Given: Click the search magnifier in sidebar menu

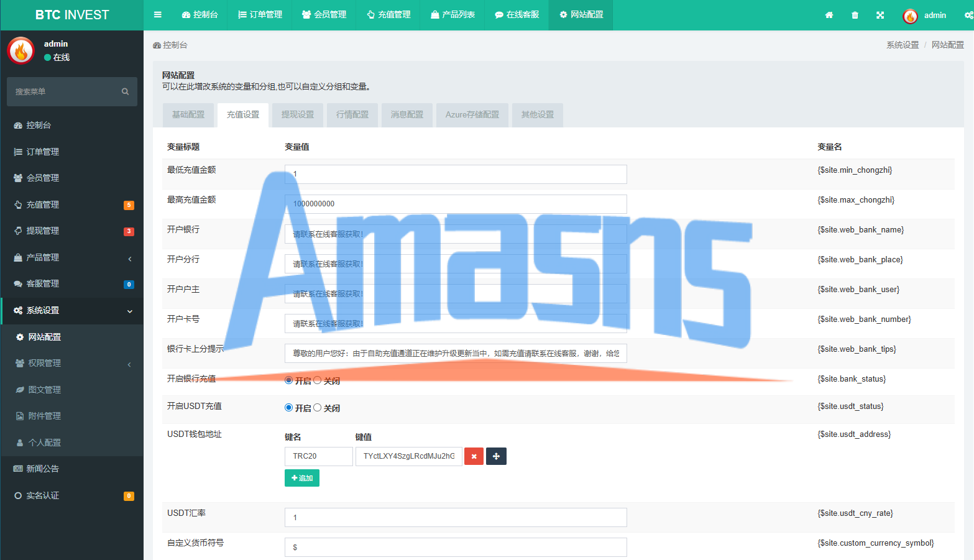Looking at the screenshot, I should tap(125, 91).
